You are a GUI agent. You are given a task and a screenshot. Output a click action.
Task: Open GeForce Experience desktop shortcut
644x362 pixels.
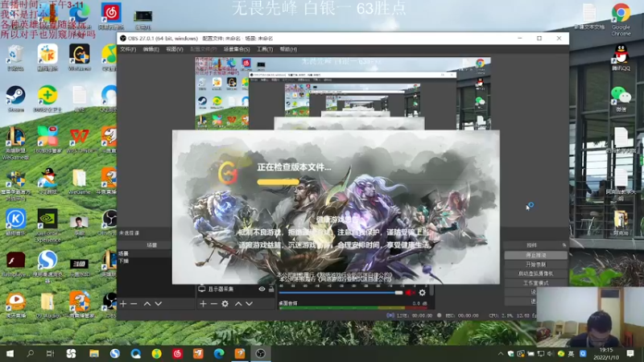pos(47,225)
